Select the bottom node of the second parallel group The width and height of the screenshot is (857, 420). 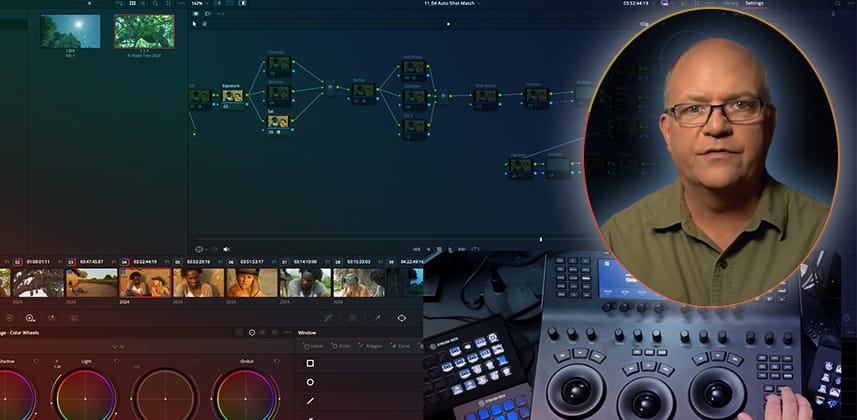[x=414, y=126]
